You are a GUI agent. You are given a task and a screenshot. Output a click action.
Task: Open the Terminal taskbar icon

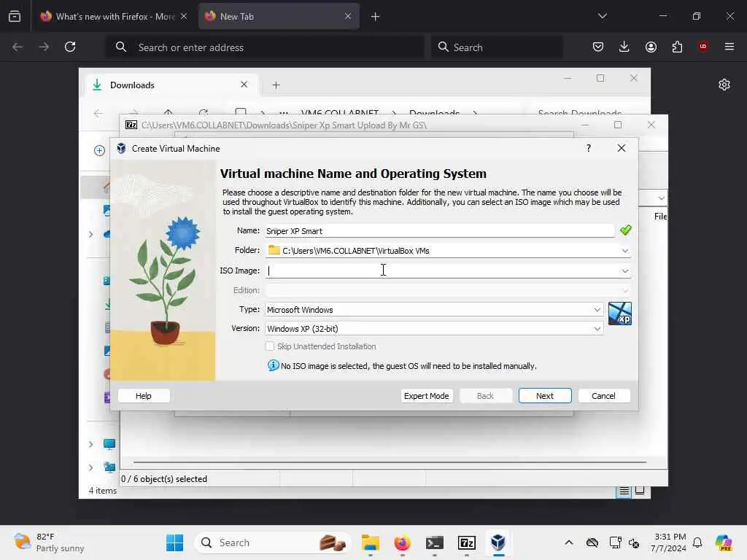pos(435,542)
